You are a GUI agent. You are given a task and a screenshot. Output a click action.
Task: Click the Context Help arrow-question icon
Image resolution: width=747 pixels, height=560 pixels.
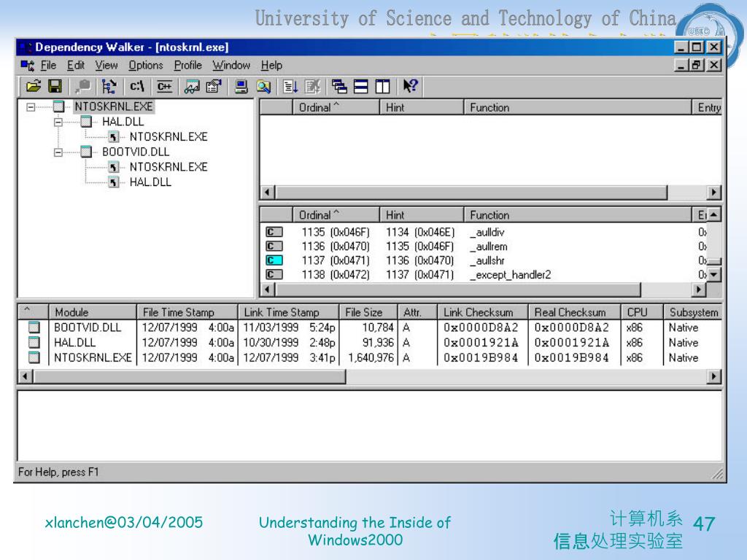pyautogui.click(x=410, y=86)
